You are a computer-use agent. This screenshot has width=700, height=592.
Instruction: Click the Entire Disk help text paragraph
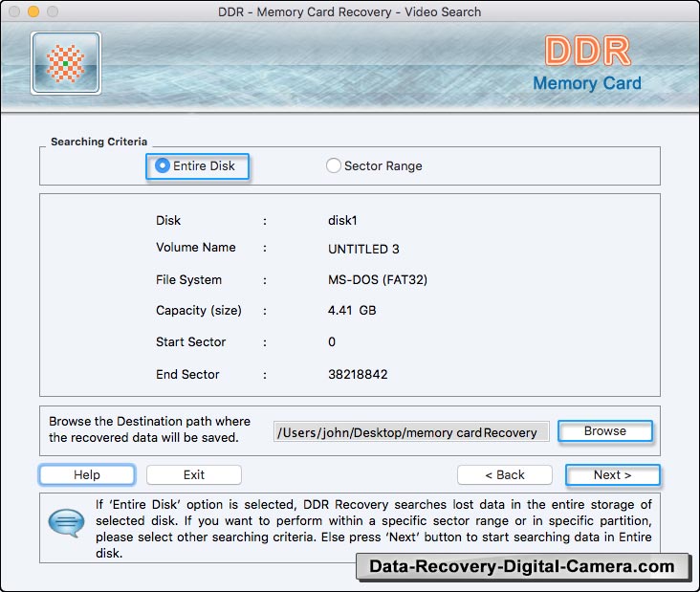(x=374, y=529)
